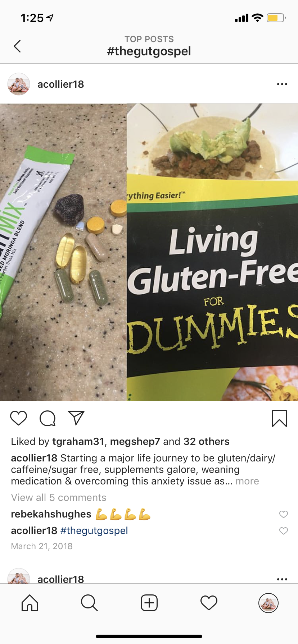This screenshot has width=298, height=644.
Task: Share the post with the paper plane icon
Action: [76, 418]
